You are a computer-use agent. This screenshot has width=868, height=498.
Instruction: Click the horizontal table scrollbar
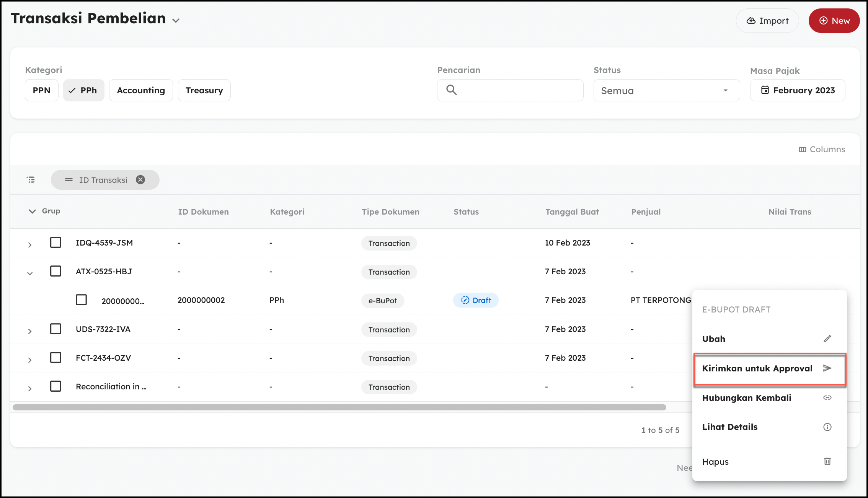[x=339, y=407]
